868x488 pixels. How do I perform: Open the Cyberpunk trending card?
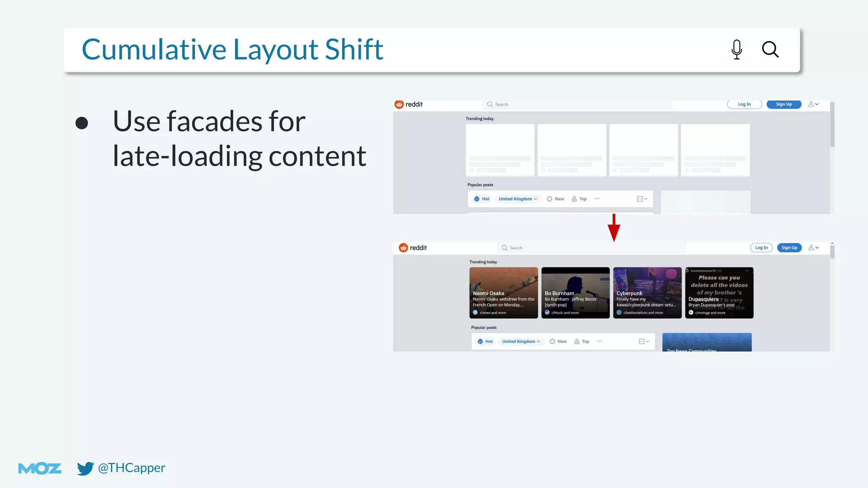pos(647,293)
